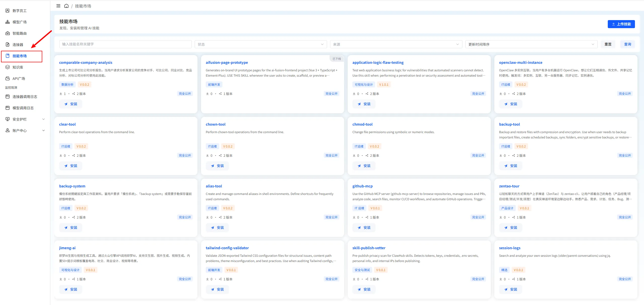644x305 pixels.
Task: Click the 数字员工 sidebar icon
Action: (8, 11)
